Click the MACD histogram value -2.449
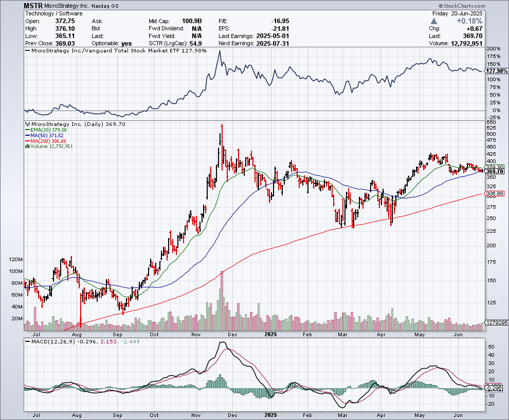This screenshot has height=420, width=509. coord(130,341)
